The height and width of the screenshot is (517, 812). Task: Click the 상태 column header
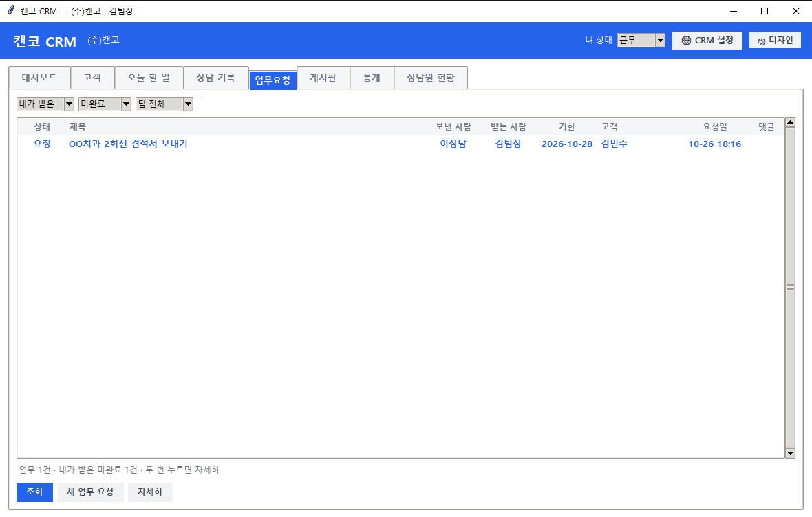coord(42,126)
